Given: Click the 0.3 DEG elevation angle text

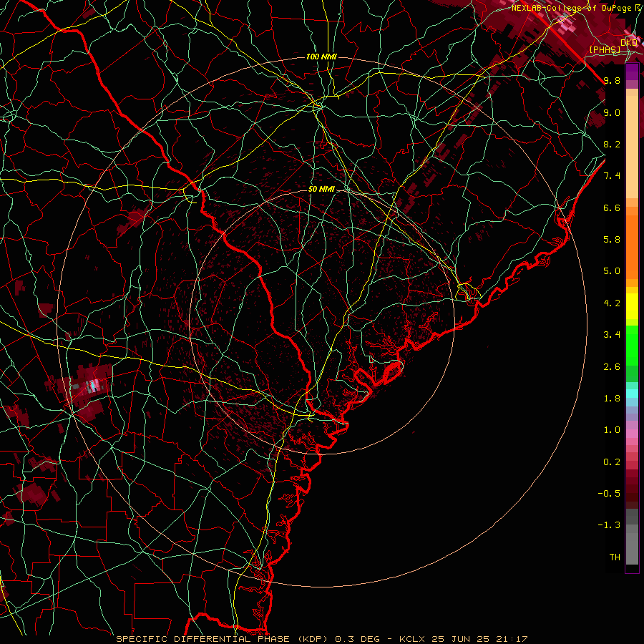Looking at the screenshot, I should tap(357, 639).
